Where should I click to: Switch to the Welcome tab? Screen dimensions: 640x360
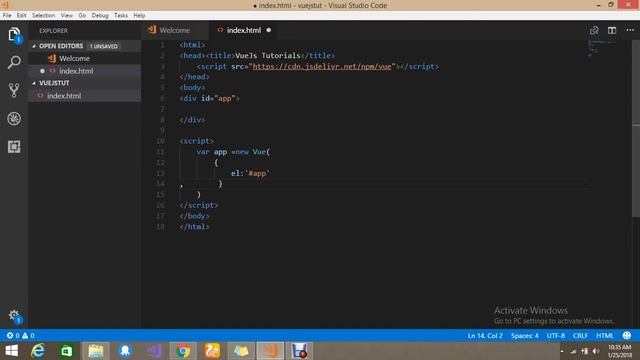point(175,30)
